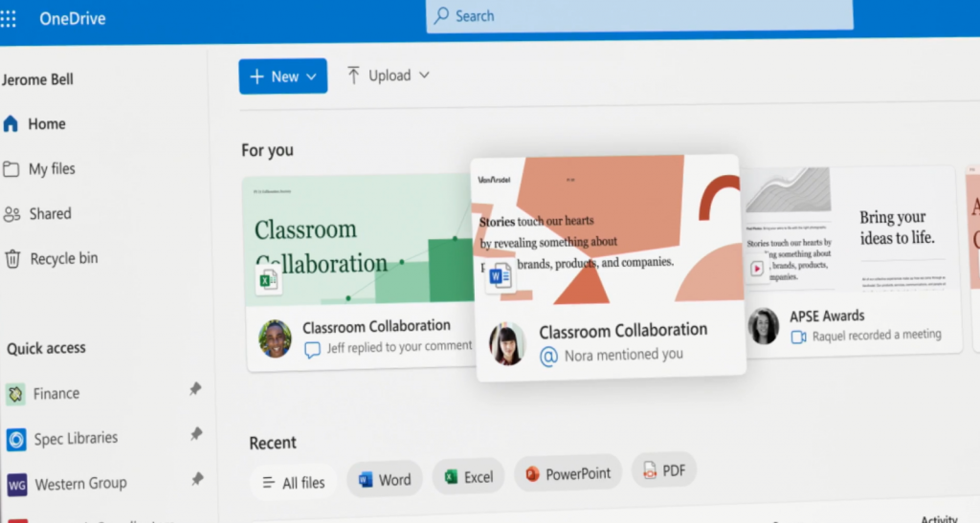Filter recent files by PowerPoint

568,473
